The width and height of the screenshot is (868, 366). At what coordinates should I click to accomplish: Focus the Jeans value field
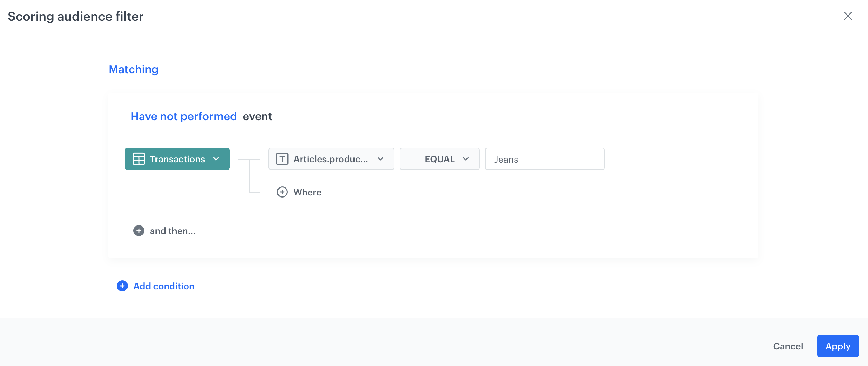pyautogui.click(x=545, y=159)
